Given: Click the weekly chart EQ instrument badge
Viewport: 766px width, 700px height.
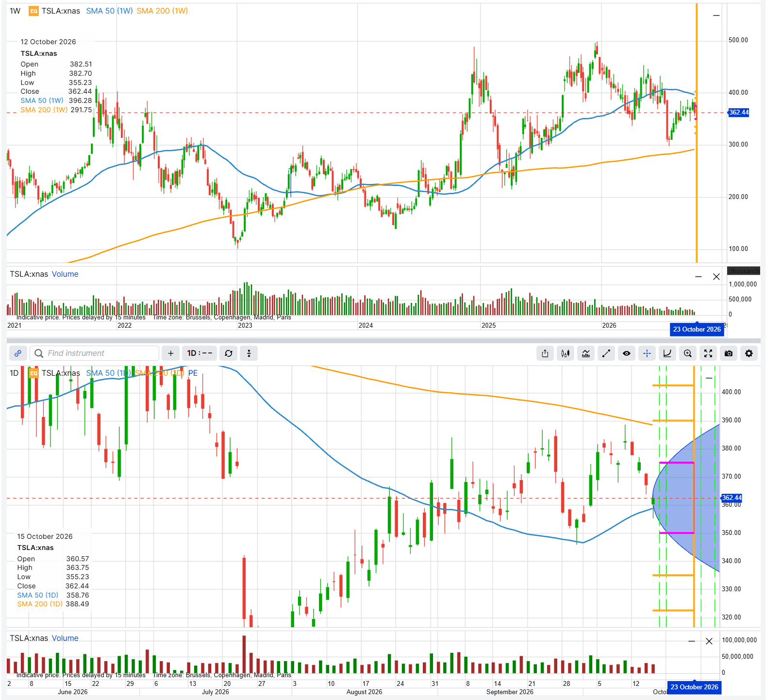Looking at the screenshot, I should (33, 11).
